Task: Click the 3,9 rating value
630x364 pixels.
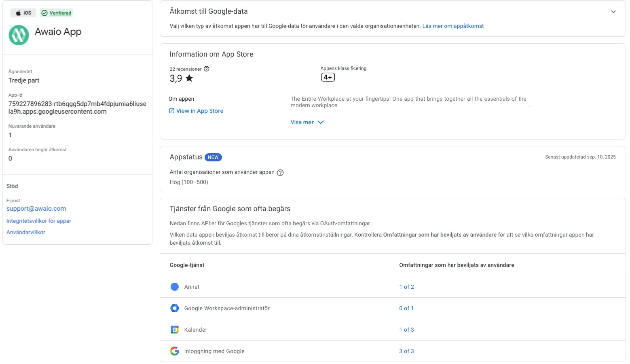Action: 176,78
